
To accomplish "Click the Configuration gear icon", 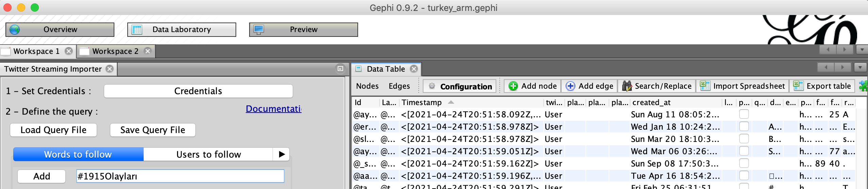I will click(432, 86).
